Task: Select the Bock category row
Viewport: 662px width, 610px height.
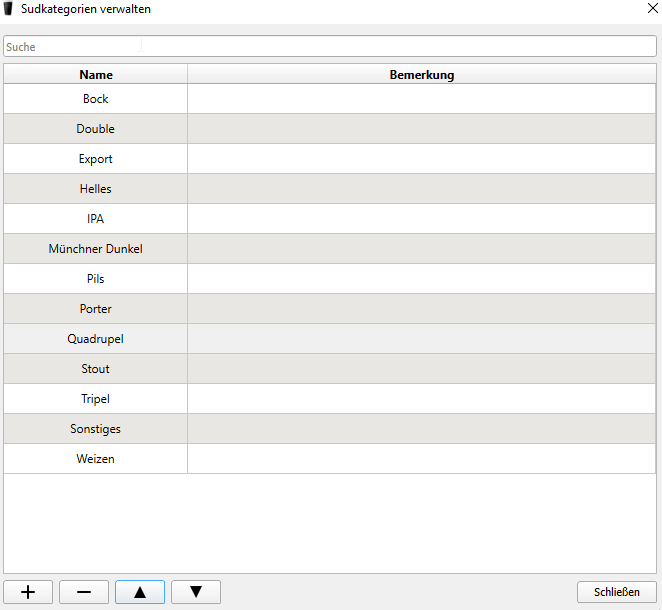Action: point(96,99)
